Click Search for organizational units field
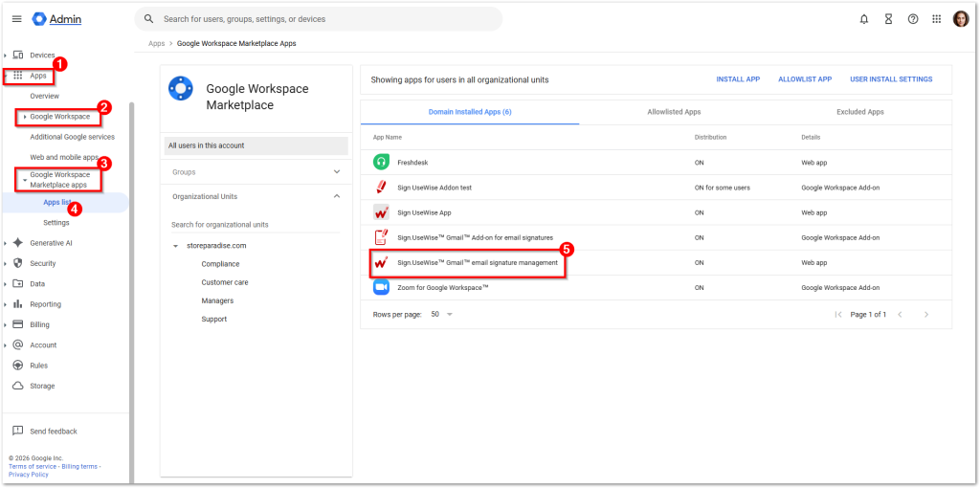 [254, 225]
